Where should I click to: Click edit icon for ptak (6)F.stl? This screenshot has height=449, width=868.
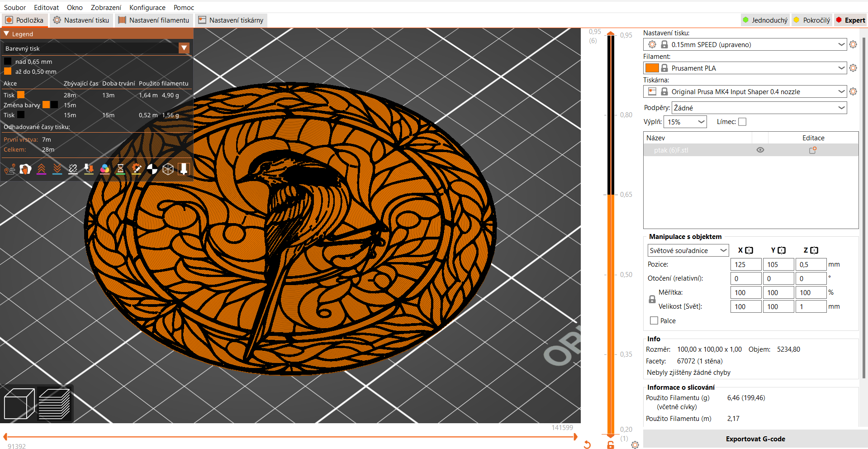pos(813,150)
